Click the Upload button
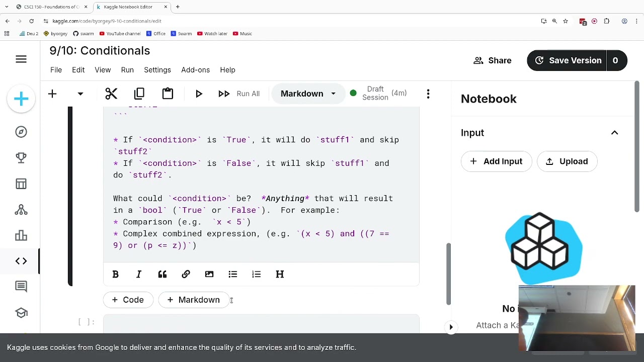The image size is (644, 362). pos(567,161)
